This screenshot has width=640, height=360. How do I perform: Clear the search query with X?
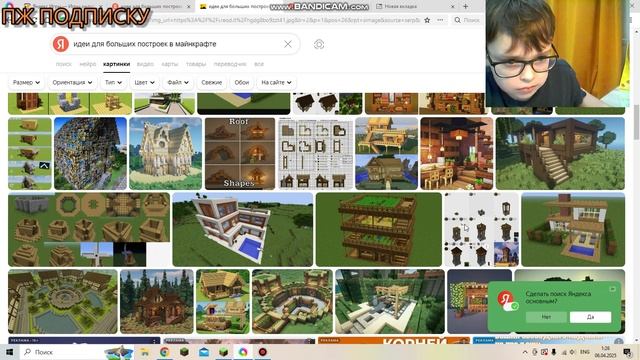(288, 44)
